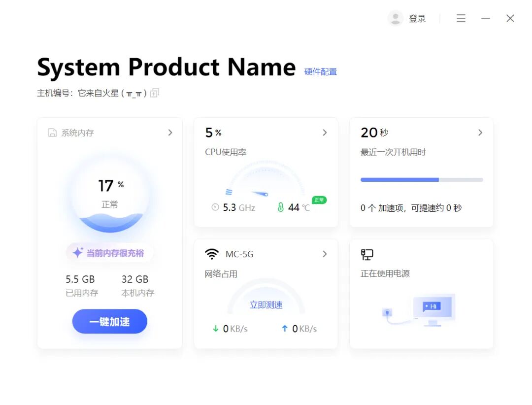Click the sparkle icon on memory badge

78,253
